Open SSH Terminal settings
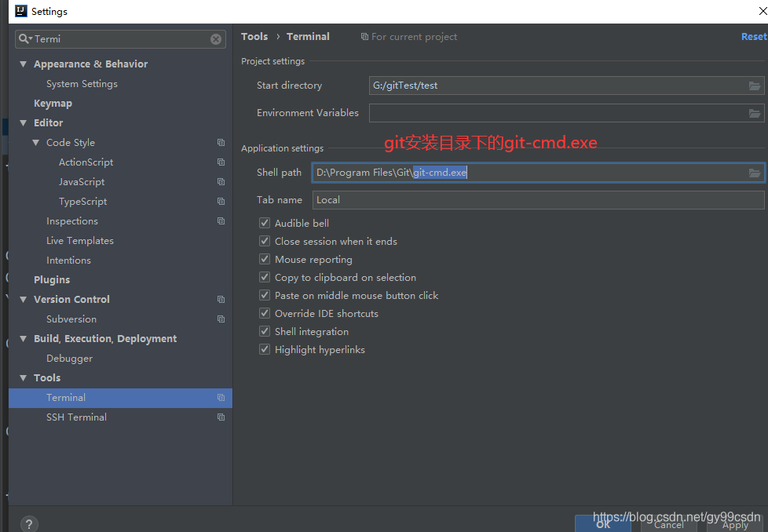Image resolution: width=768 pixels, height=532 pixels. 76,417
